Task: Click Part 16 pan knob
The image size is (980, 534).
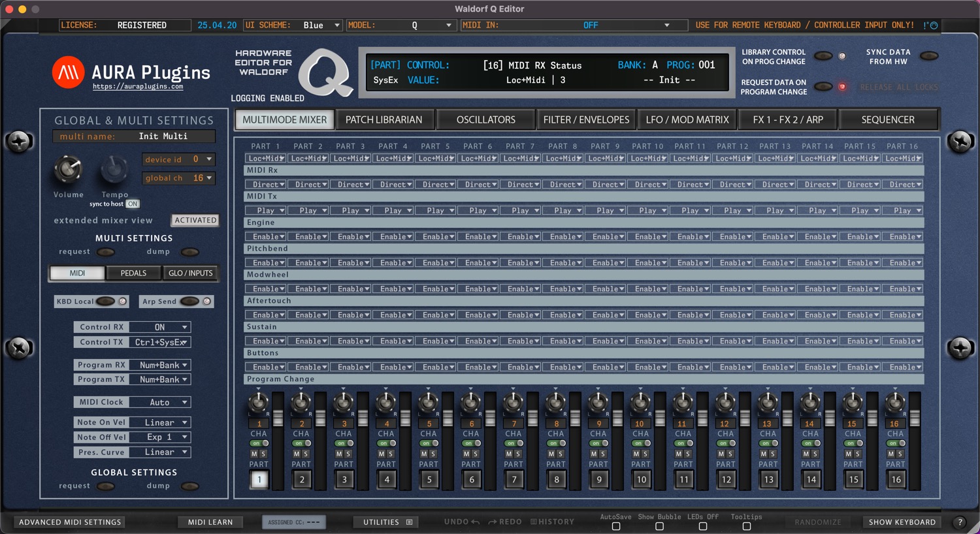Action: coord(895,403)
